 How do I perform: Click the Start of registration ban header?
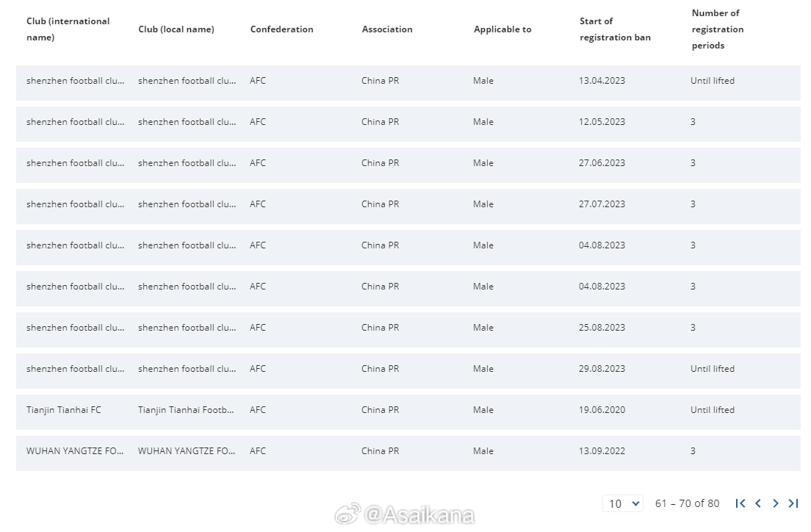(615, 29)
